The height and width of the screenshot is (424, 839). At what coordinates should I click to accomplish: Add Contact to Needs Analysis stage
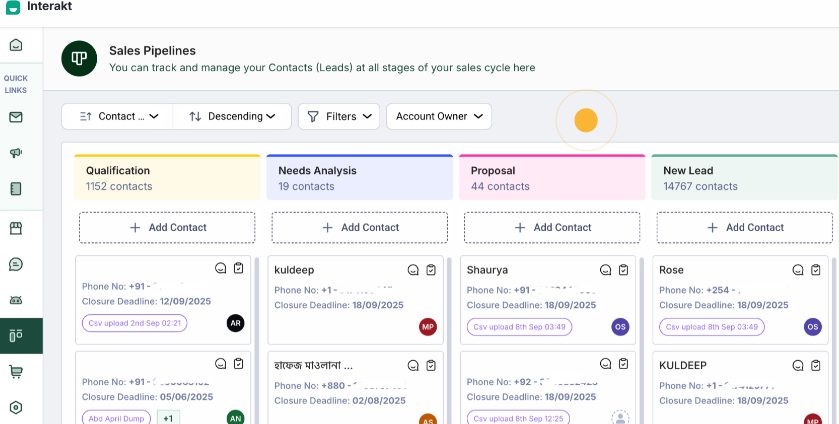tap(360, 228)
